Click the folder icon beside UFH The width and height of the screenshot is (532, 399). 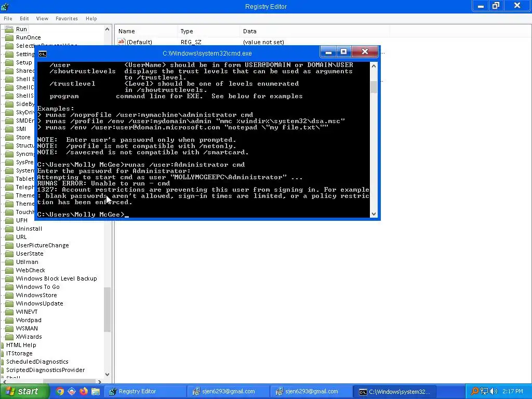pos(9,220)
